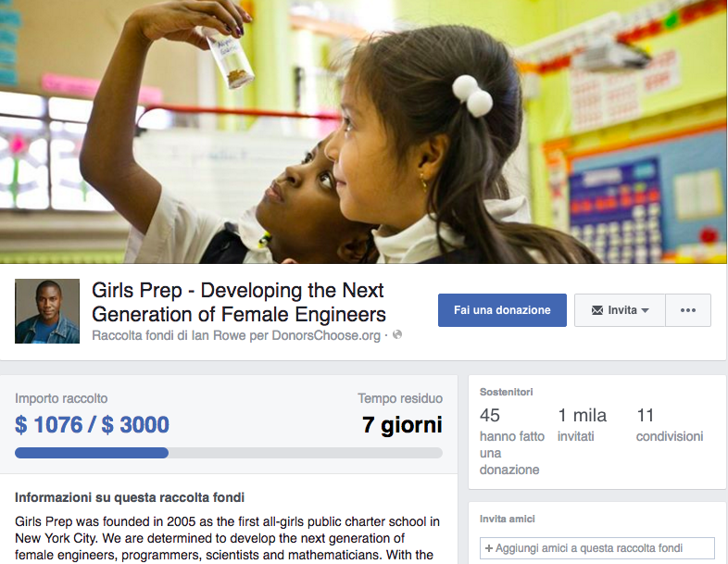Click the envelope icon on Invita button

pyautogui.click(x=597, y=310)
